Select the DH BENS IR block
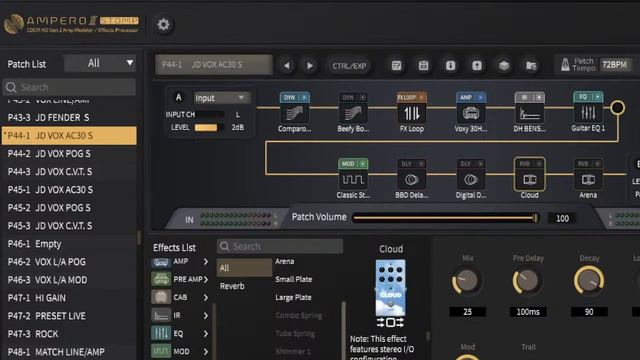Image resolution: width=640 pixels, height=360 pixels. click(529, 113)
